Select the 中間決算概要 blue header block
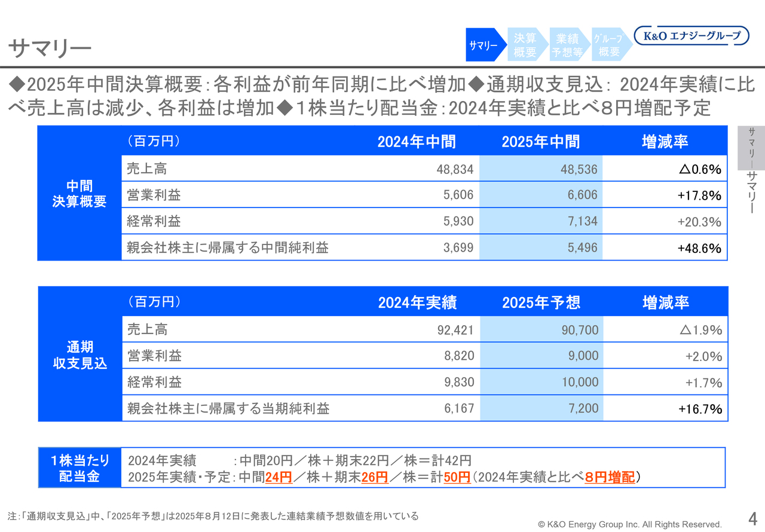The height and width of the screenshot is (532, 765). [79, 193]
